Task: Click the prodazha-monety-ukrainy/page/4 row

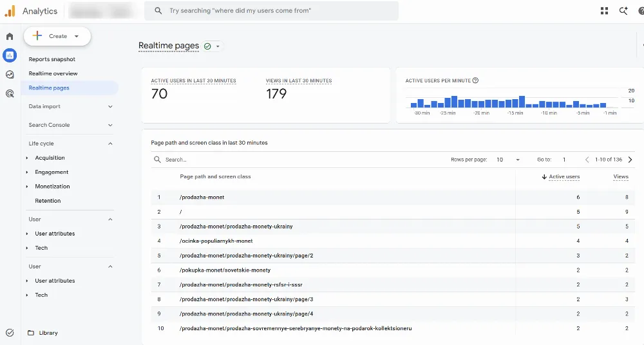Action: tap(393, 314)
